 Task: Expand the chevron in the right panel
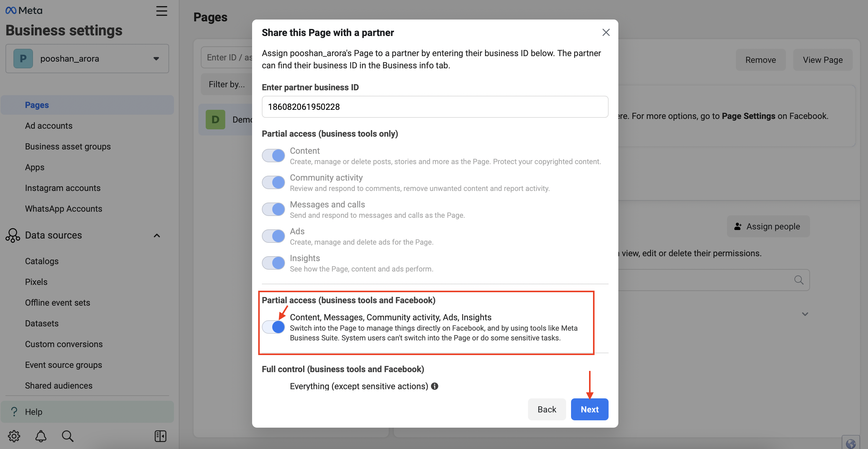pyautogui.click(x=805, y=314)
